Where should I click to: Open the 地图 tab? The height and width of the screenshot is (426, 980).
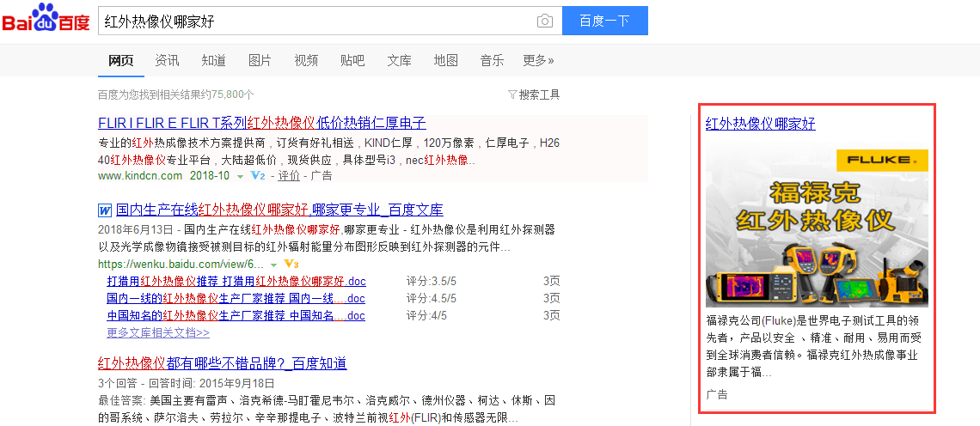pos(445,61)
